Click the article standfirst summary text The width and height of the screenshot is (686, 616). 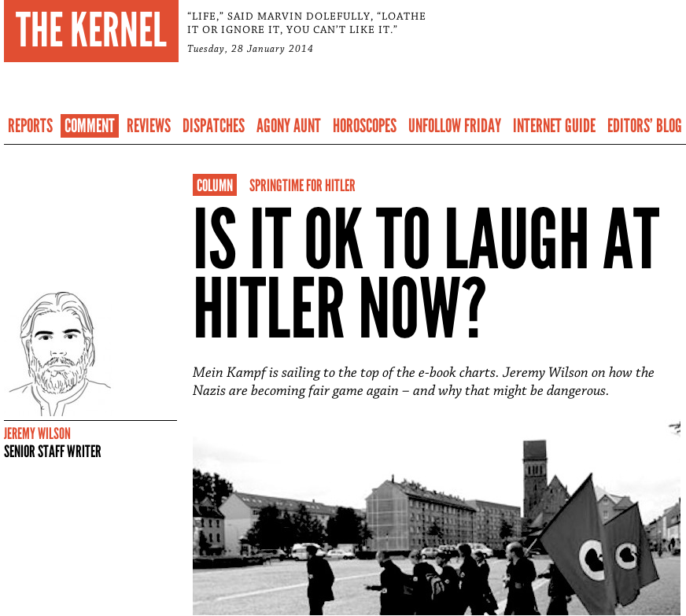coord(423,381)
